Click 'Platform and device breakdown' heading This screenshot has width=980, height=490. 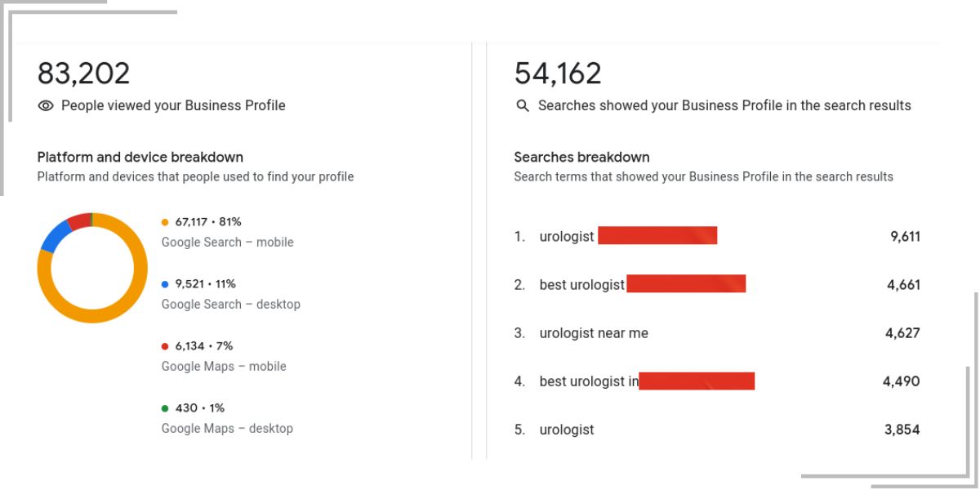pos(140,157)
